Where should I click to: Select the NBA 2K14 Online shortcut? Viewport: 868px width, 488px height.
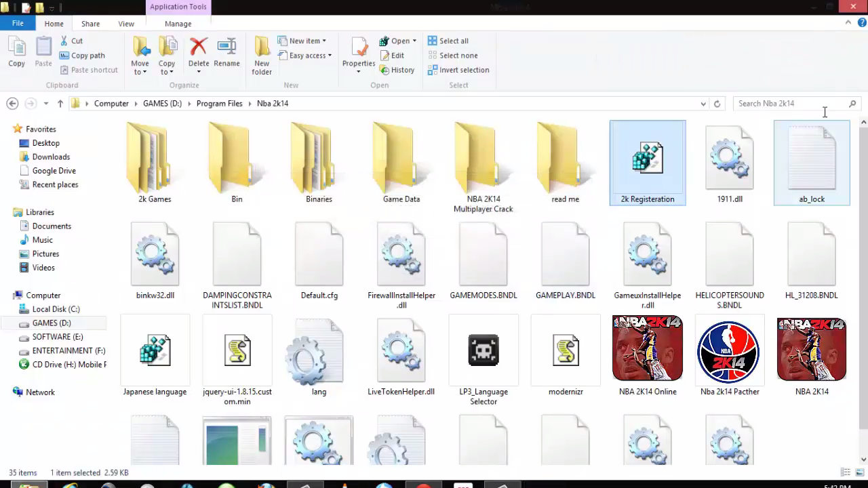648,356
